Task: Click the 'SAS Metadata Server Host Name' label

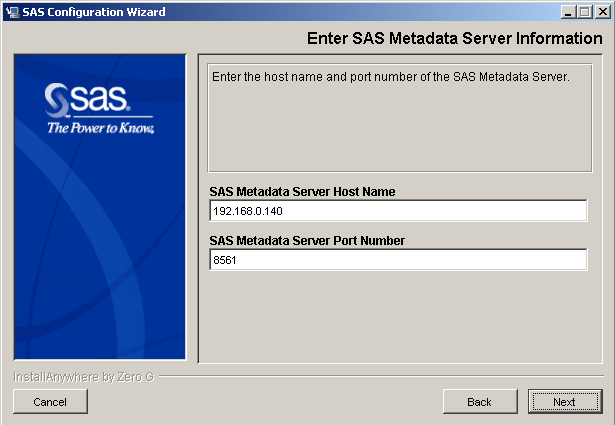Action: [x=302, y=191]
